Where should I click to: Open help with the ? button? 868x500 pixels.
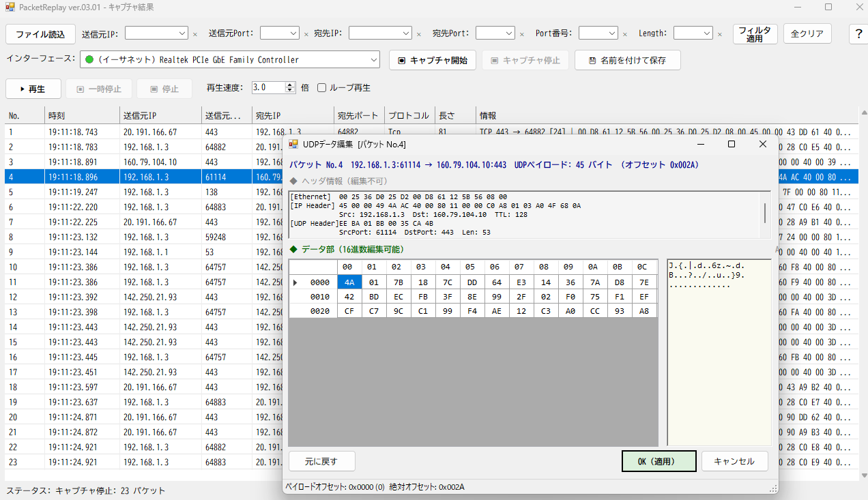coord(858,33)
